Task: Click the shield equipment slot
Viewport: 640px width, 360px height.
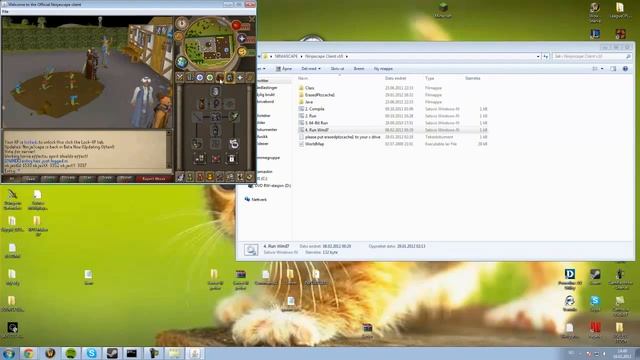Action: 234,117
